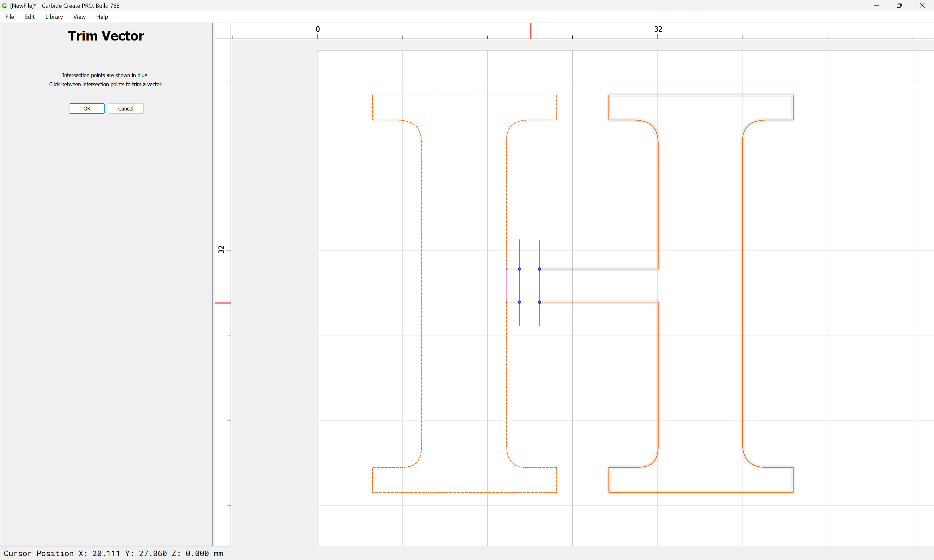Click the upper-left blue intersection point
Image resolution: width=934 pixels, height=560 pixels.
point(520,269)
